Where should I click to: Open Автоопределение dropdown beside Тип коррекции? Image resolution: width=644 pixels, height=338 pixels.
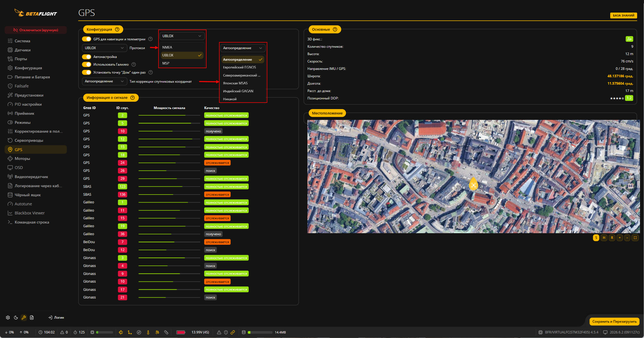[x=104, y=82]
